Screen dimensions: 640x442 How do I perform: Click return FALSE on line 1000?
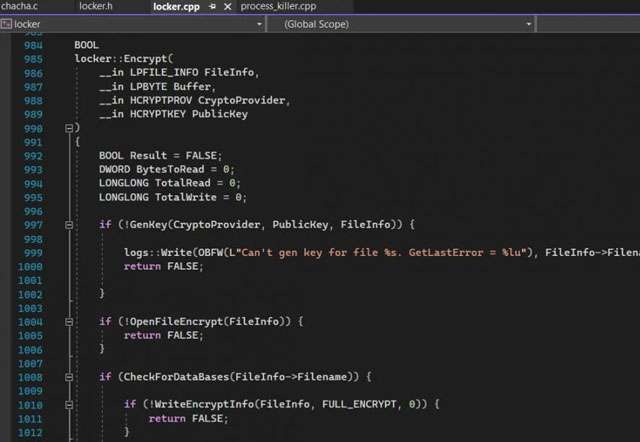pyautogui.click(x=163, y=267)
